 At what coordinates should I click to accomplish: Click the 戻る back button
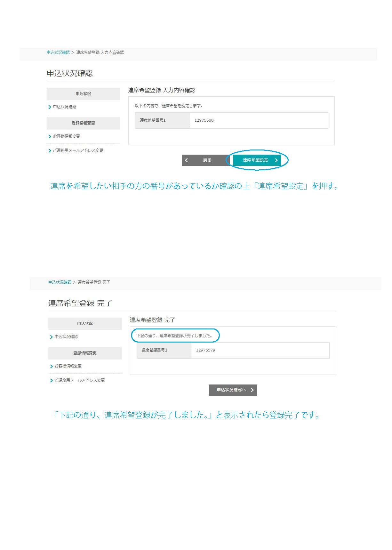click(x=206, y=160)
